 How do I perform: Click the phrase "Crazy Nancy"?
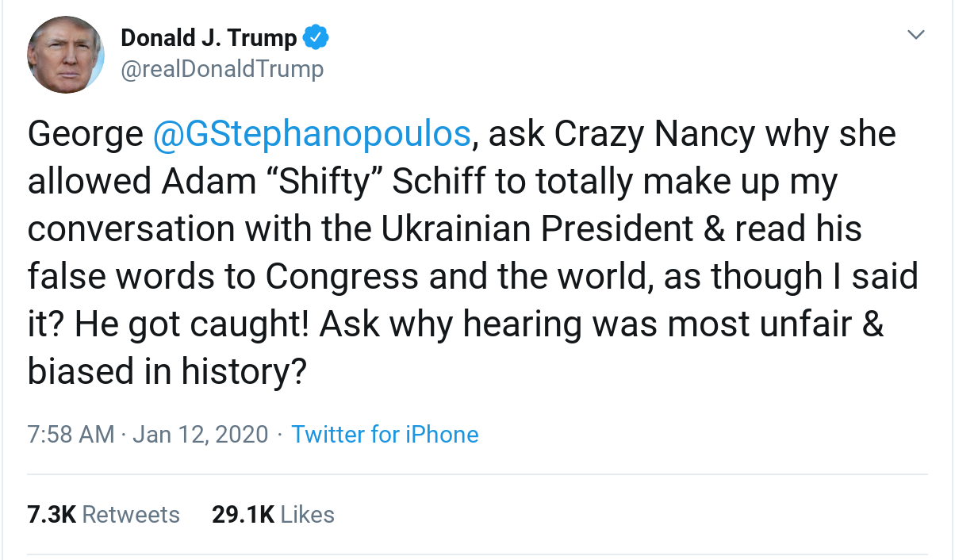click(x=654, y=134)
